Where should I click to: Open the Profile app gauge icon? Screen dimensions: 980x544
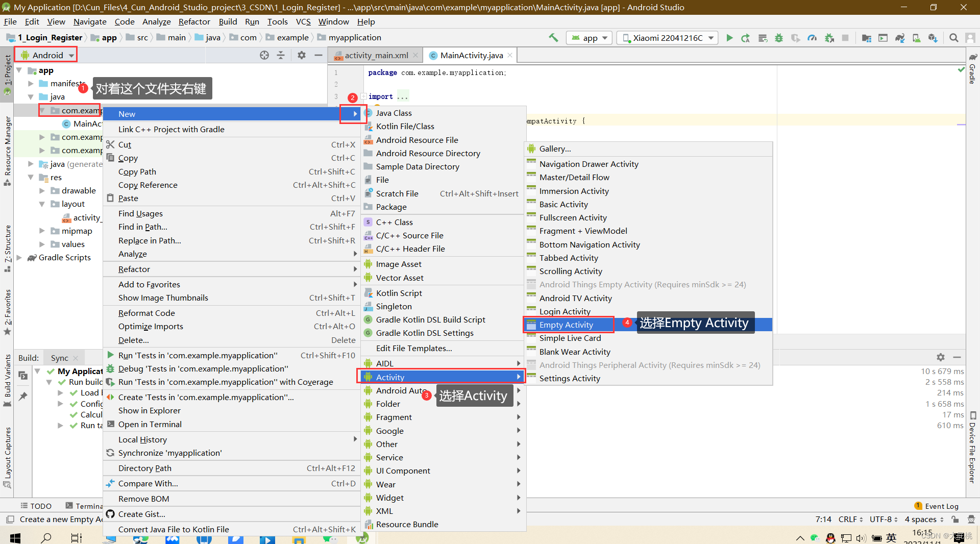812,38
